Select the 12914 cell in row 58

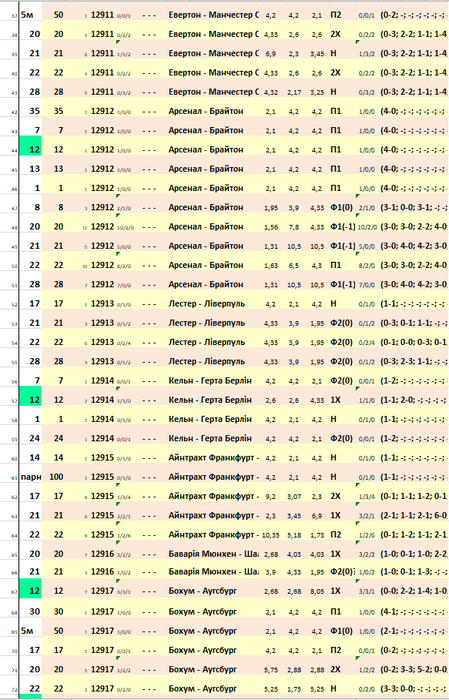102,419
